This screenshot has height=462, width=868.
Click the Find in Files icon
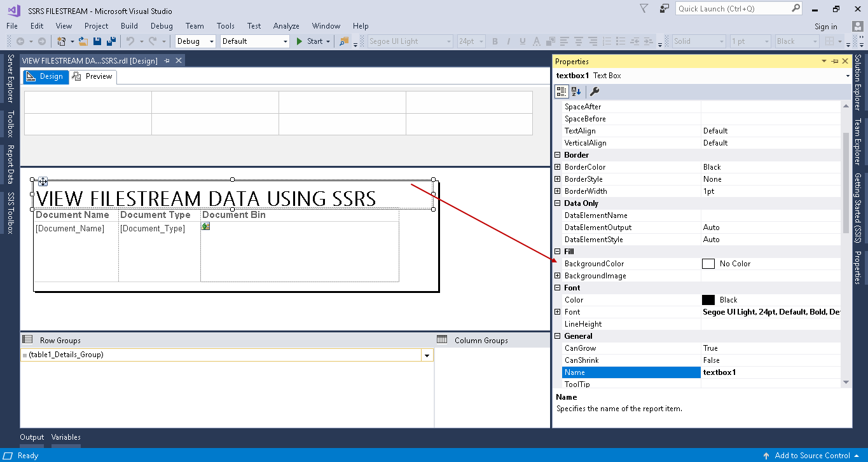click(x=344, y=41)
